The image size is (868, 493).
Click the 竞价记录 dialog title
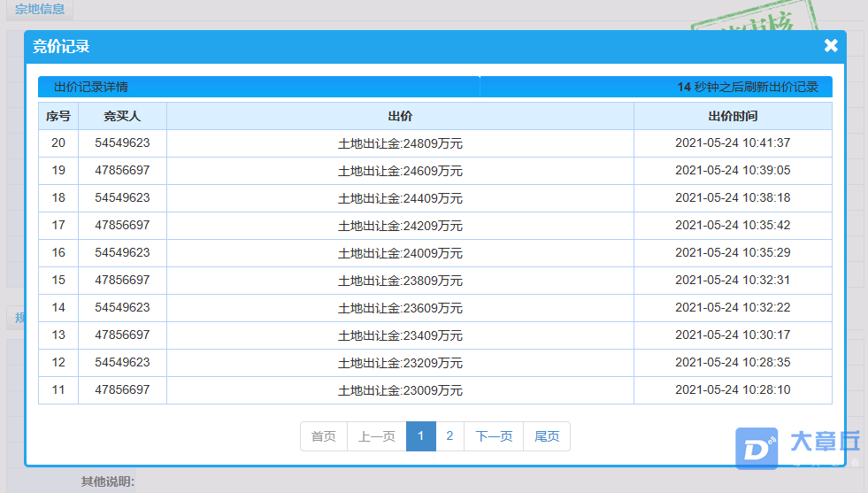(x=61, y=47)
